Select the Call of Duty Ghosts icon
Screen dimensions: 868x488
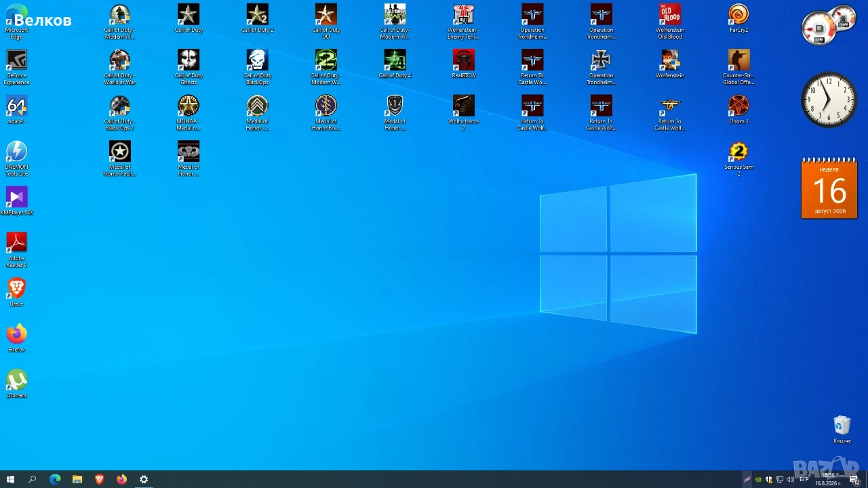[189, 67]
